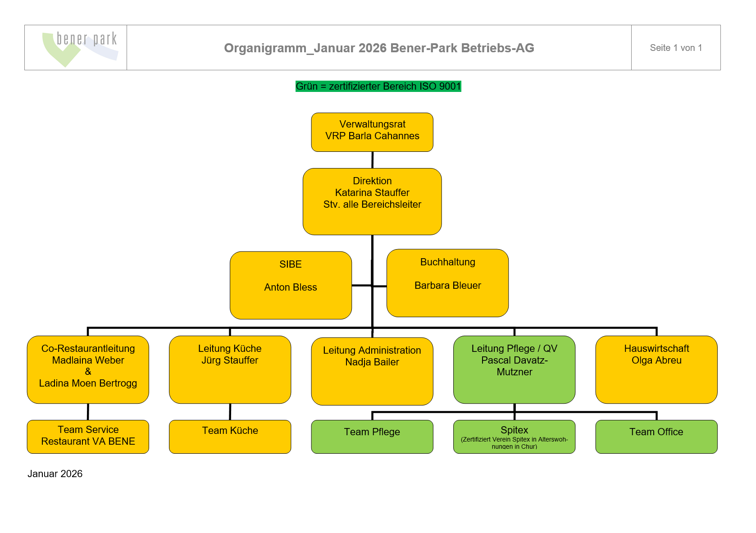Select the Team Küche node
Screen dimensions: 756x533
[x=230, y=436]
